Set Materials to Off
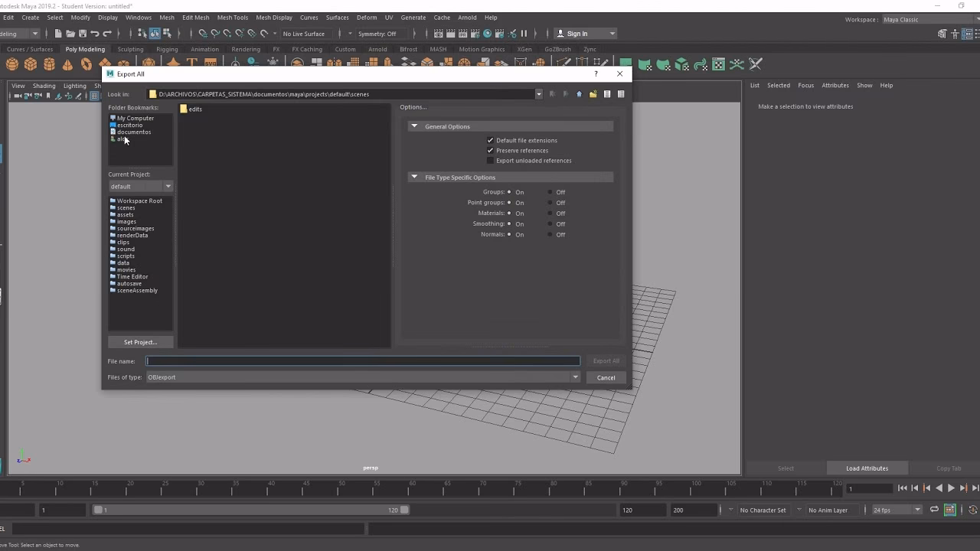Screen dimensions: 980x551 click(550, 214)
